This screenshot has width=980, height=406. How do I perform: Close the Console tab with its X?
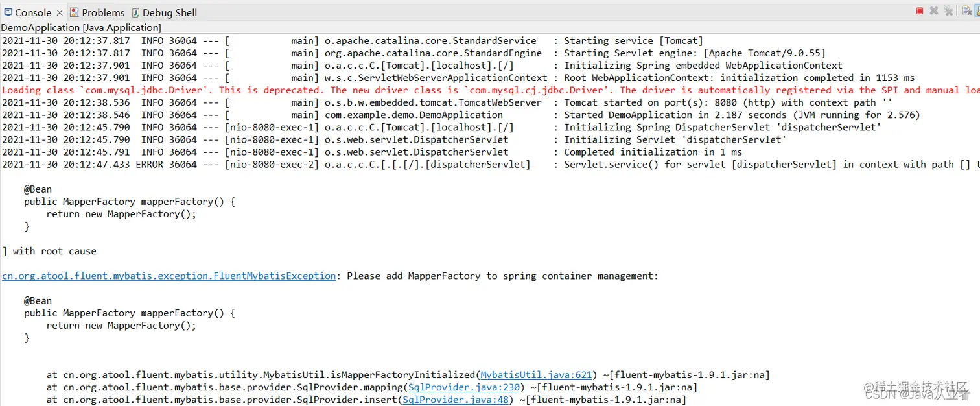60,12
